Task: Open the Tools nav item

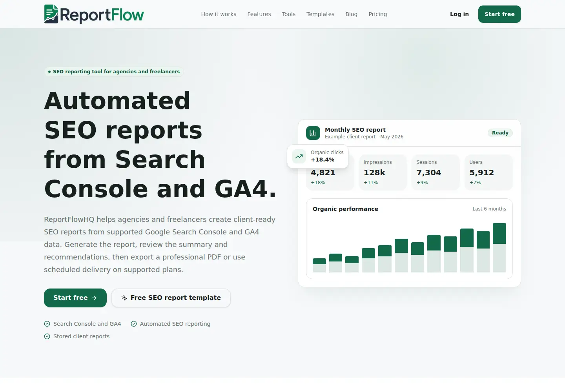Action: tap(288, 14)
